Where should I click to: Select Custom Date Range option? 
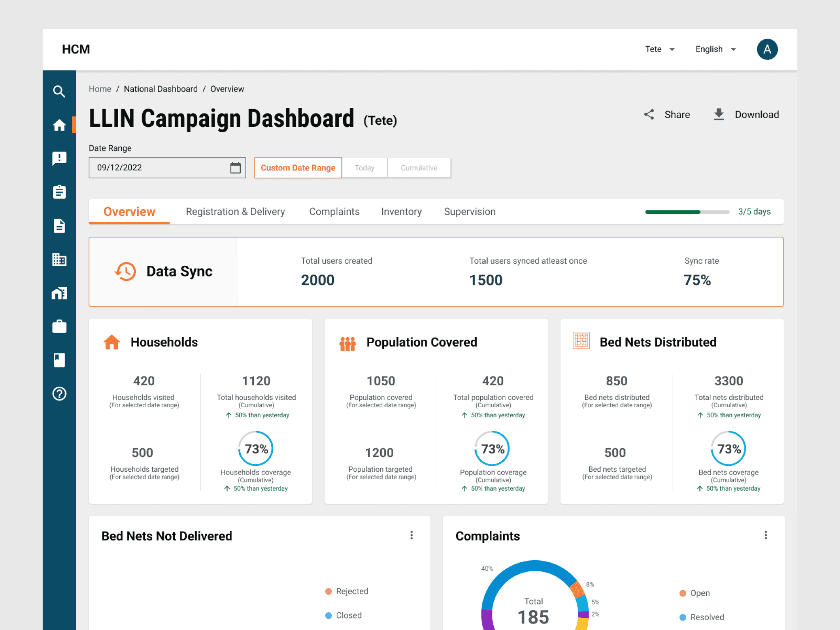298,168
